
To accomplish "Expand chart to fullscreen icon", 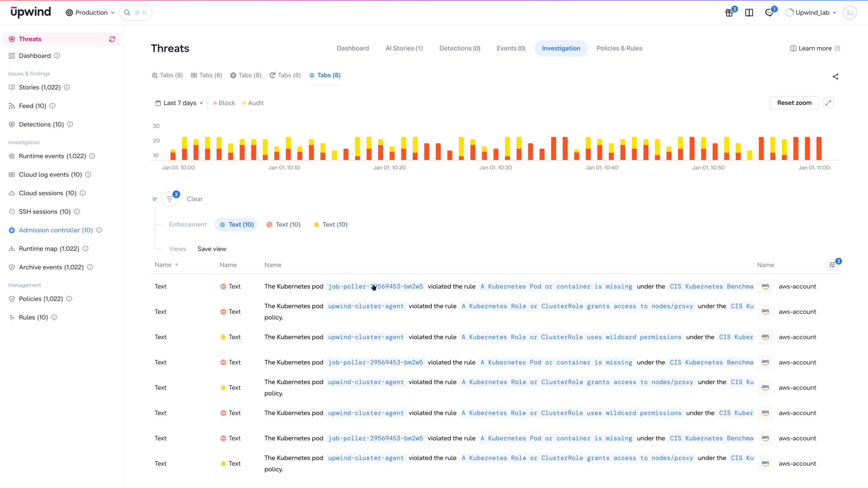I will click(828, 103).
